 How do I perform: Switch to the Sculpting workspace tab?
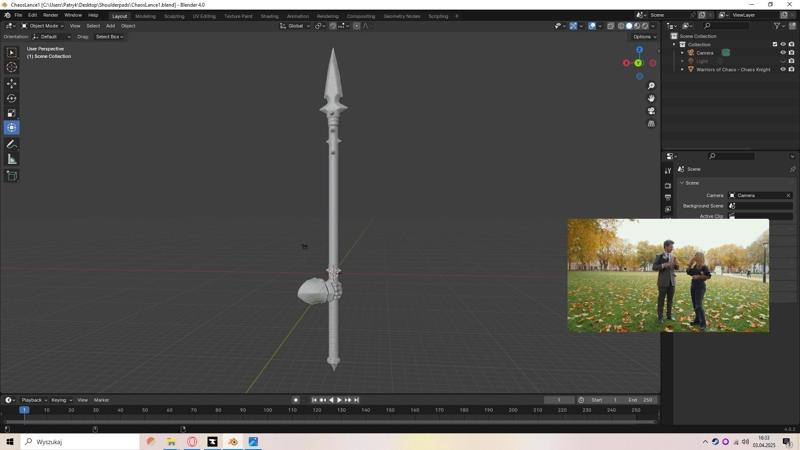pos(174,16)
